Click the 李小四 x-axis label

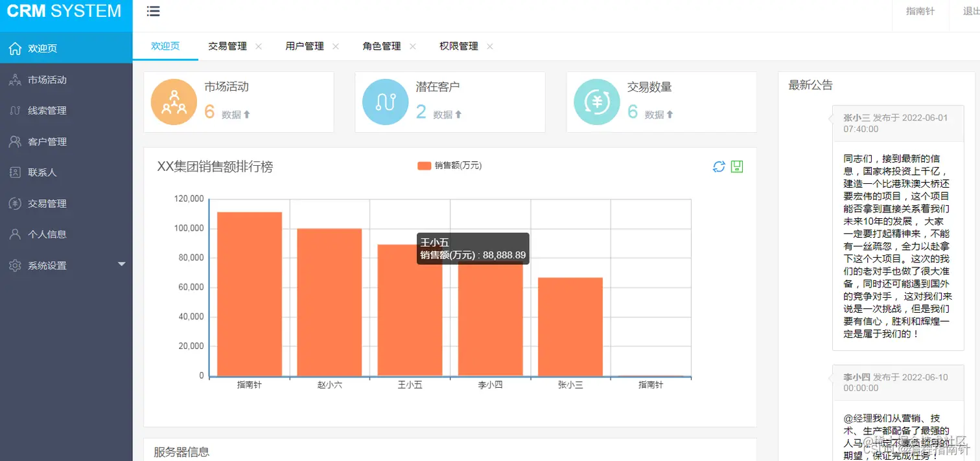point(491,385)
